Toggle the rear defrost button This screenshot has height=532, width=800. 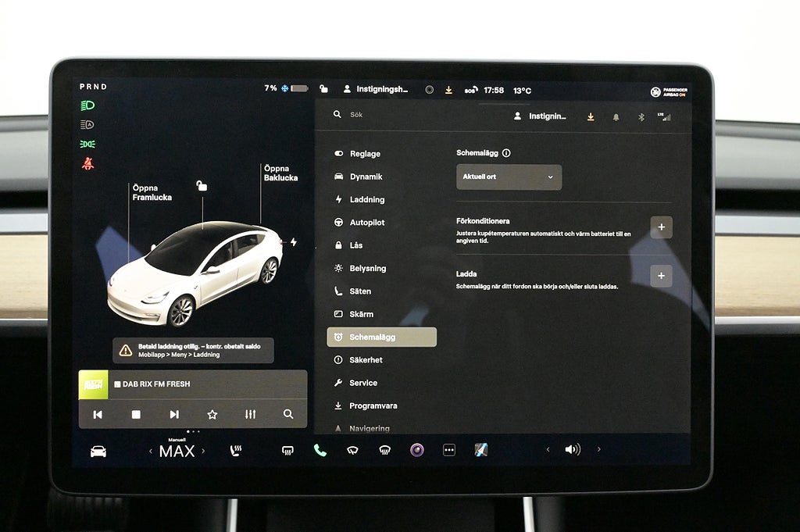coord(287,450)
